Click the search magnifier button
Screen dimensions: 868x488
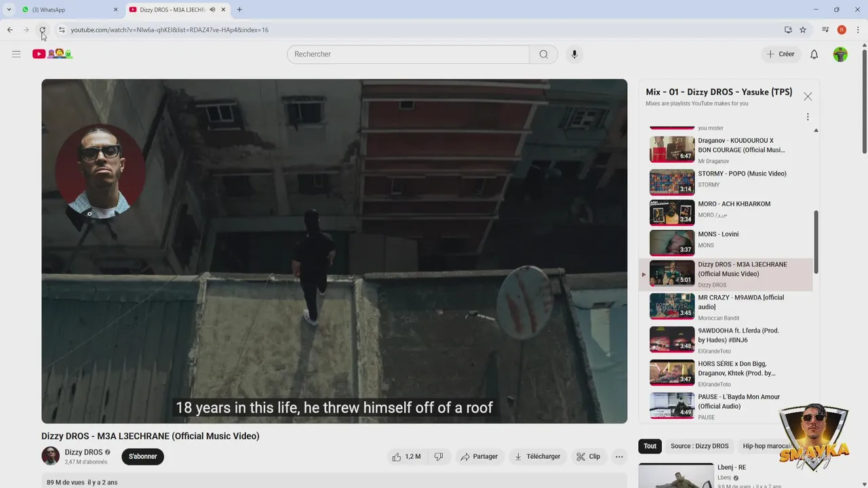tap(543, 54)
